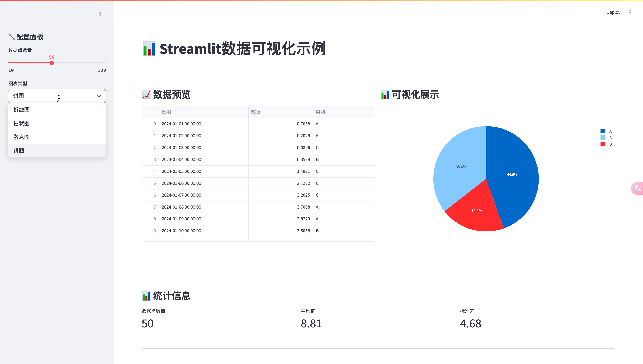Toggle legend entry C light-blue square
Screen dimensions: 643x364
[x=602, y=137]
